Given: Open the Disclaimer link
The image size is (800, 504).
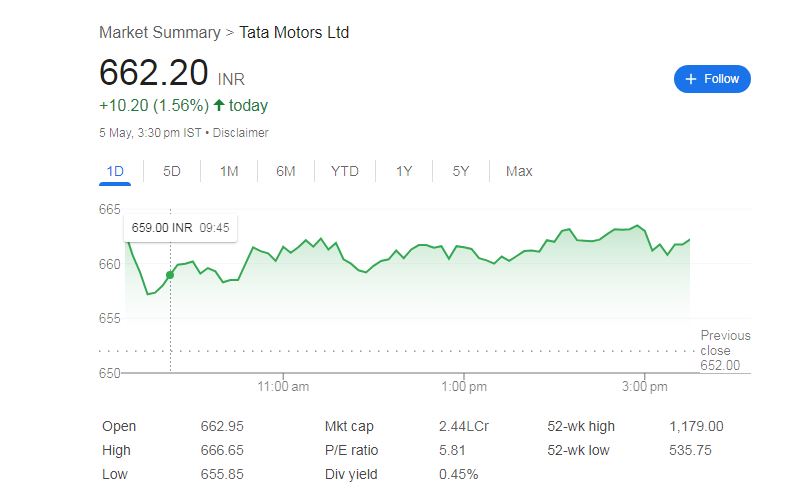Looking at the screenshot, I should [x=241, y=132].
